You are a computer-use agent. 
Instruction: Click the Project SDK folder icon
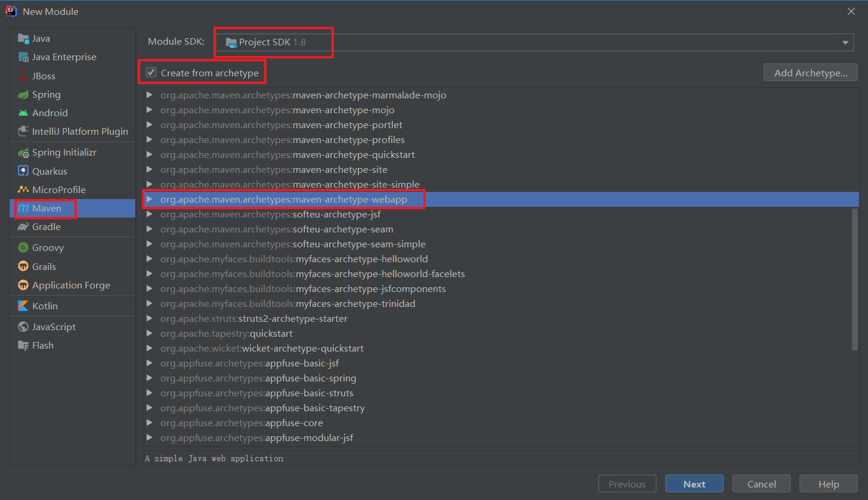(231, 42)
